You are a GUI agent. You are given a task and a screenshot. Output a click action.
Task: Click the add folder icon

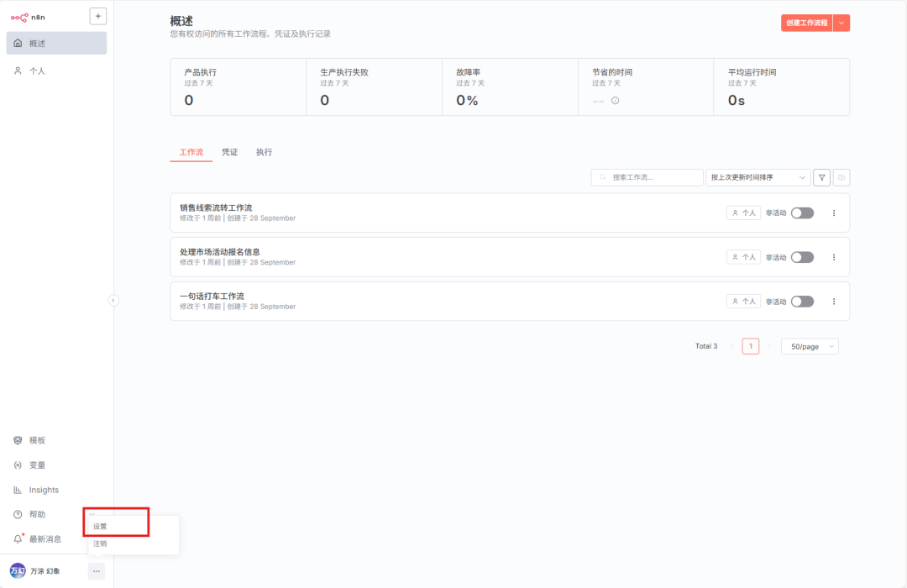point(841,177)
